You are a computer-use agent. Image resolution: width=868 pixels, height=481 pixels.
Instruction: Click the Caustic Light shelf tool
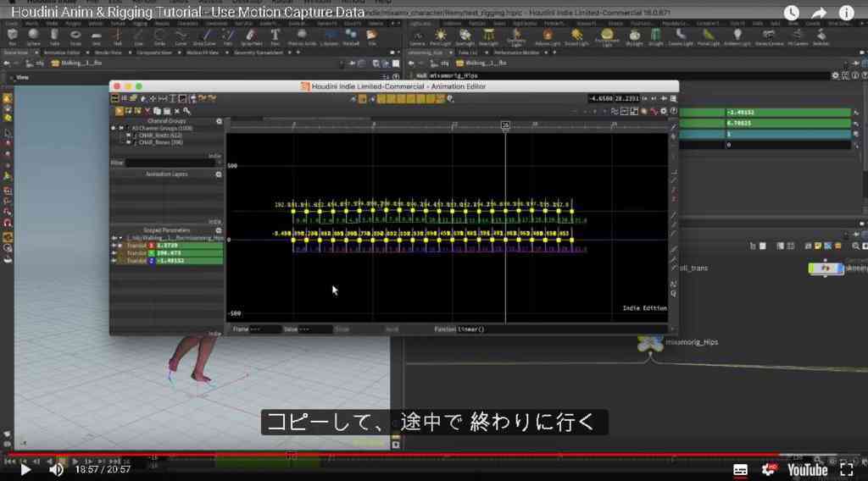click(681, 37)
